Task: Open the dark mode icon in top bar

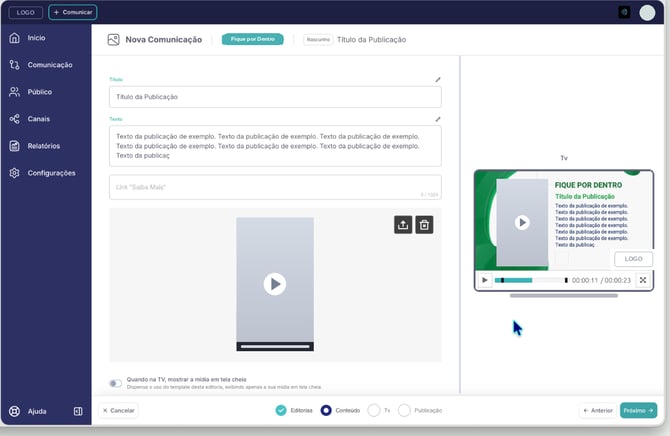Action: [624, 12]
